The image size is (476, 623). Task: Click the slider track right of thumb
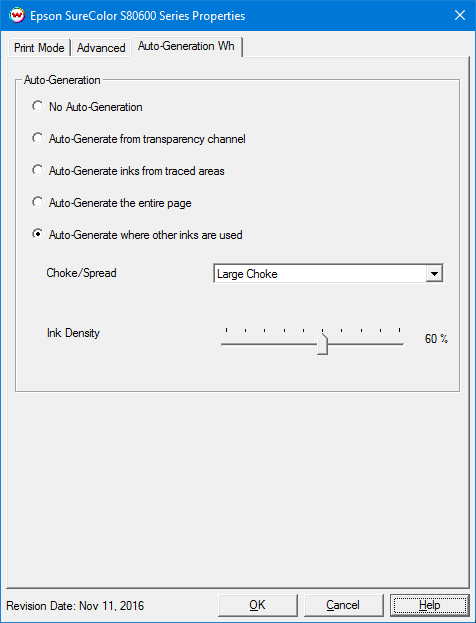click(366, 344)
